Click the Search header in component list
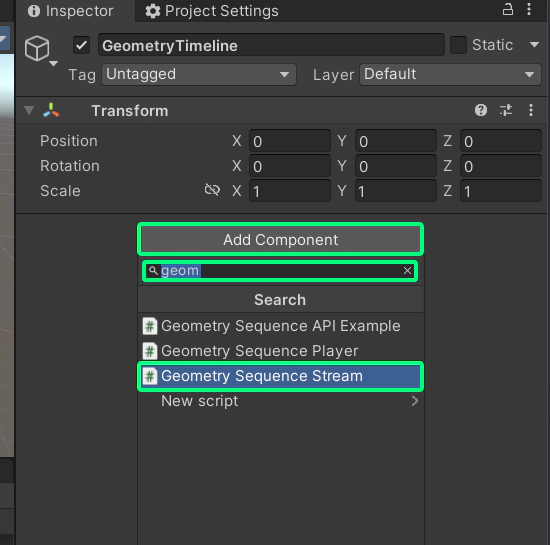 point(280,300)
